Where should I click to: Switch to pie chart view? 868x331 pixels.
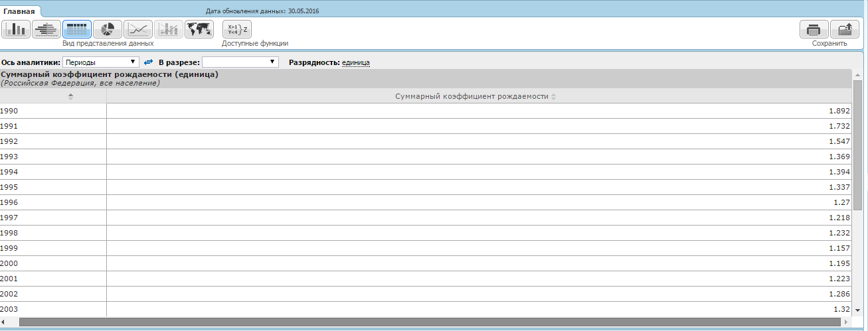(x=108, y=29)
